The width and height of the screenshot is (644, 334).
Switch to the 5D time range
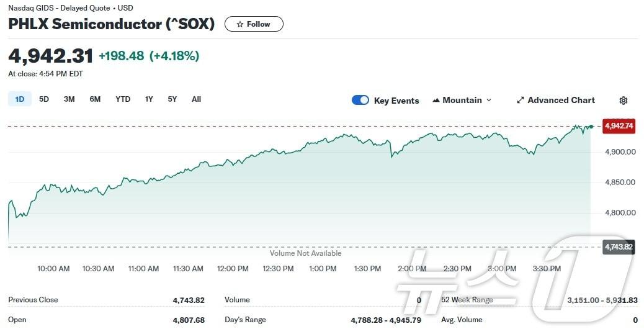coord(44,99)
